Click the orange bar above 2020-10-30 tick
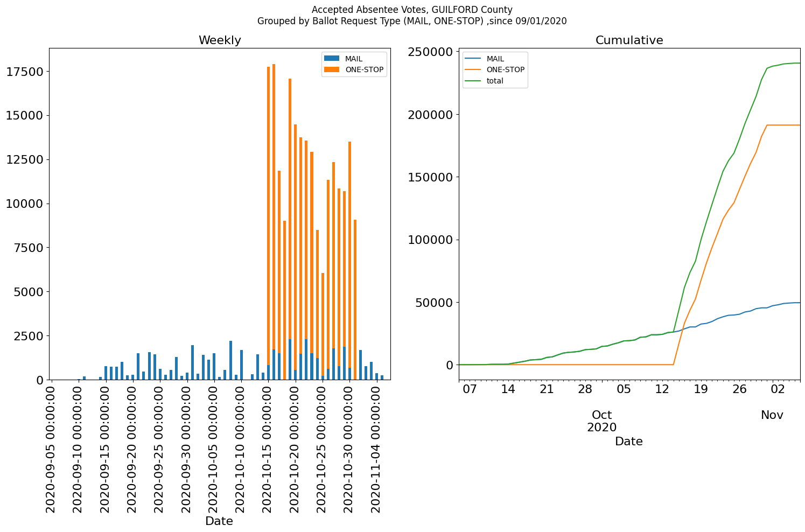The height and width of the screenshot is (532, 805). point(349,255)
